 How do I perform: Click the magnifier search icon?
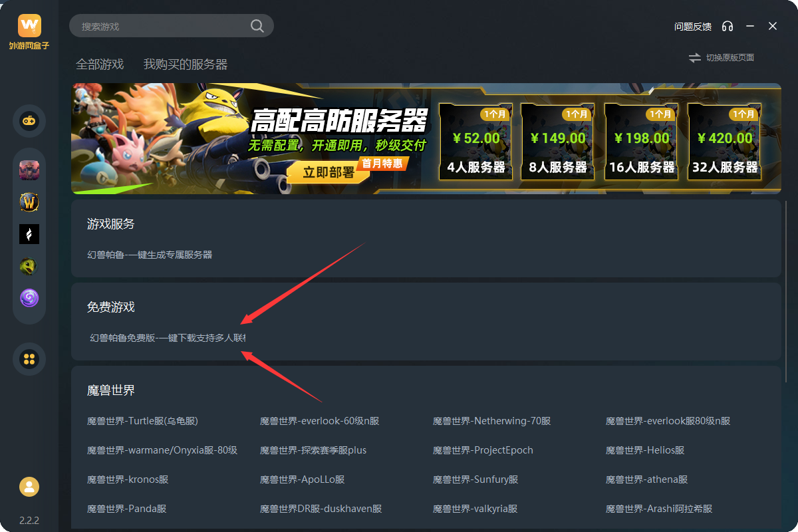coord(257,26)
